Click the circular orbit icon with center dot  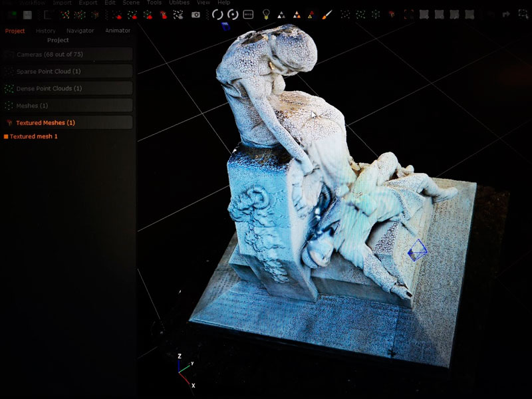[x=233, y=14]
